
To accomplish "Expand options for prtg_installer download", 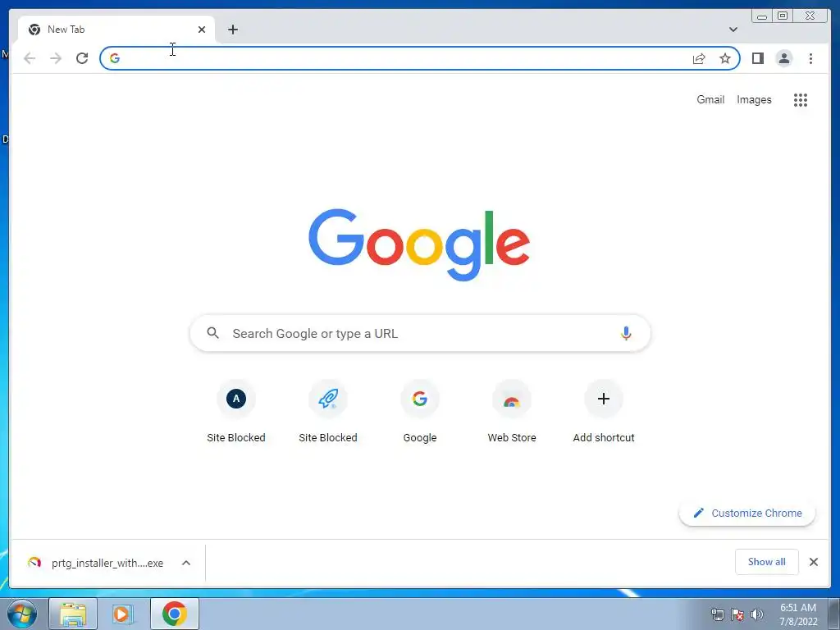I will [x=186, y=563].
